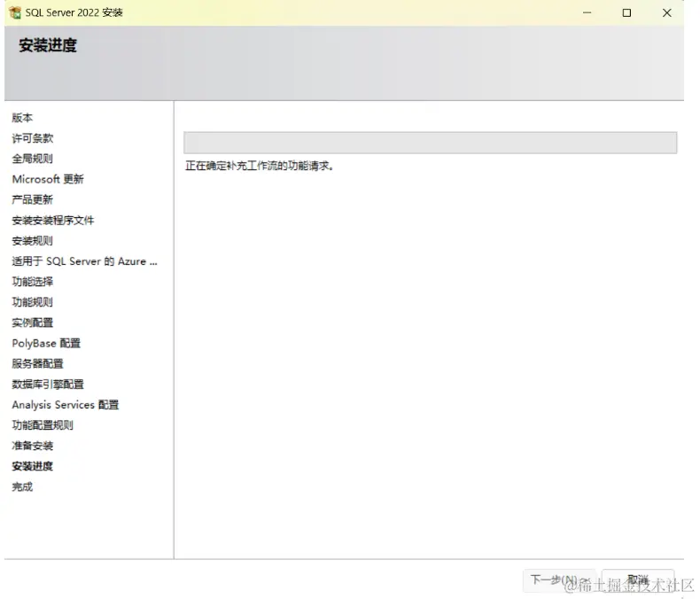Viewport: 700px width, 599px height.
Task: Select the 适用于 SQL Server 的 Azure step
Action: [x=84, y=261]
